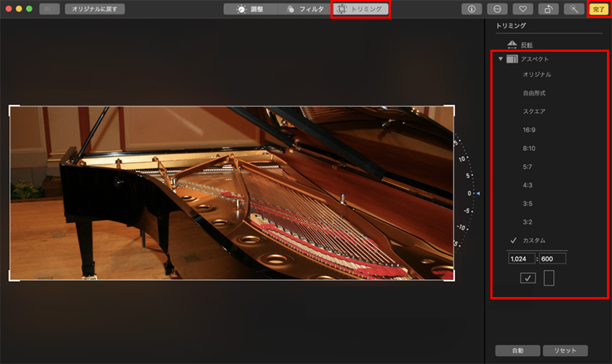
Task: Click the straighten angle dial at 0
Action: 470,194
